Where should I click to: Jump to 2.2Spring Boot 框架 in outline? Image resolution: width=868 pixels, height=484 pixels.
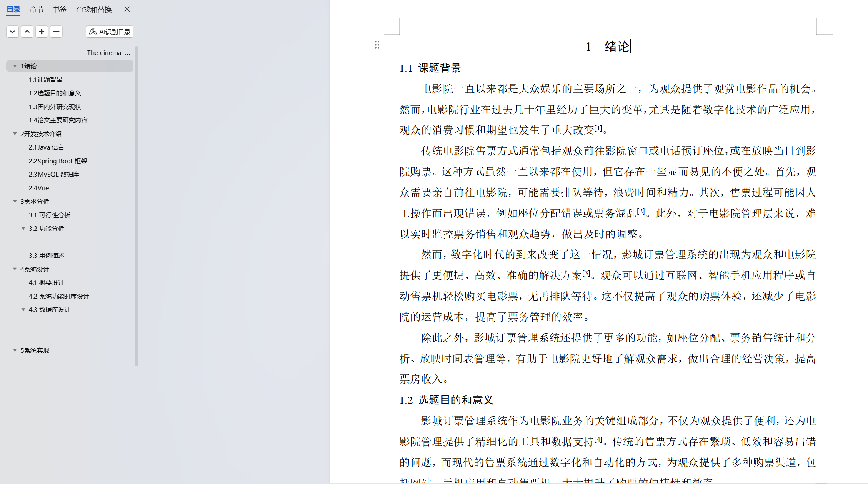click(58, 161)
